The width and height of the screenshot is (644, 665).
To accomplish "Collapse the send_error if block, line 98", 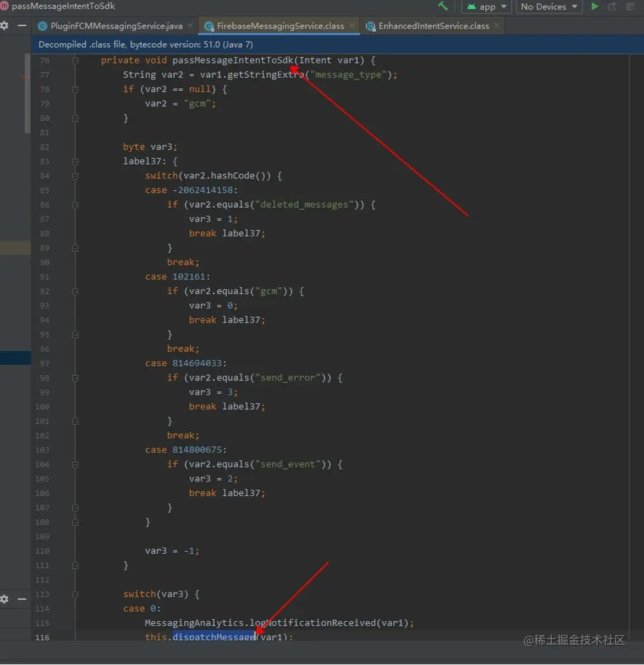I will (75, 378).
